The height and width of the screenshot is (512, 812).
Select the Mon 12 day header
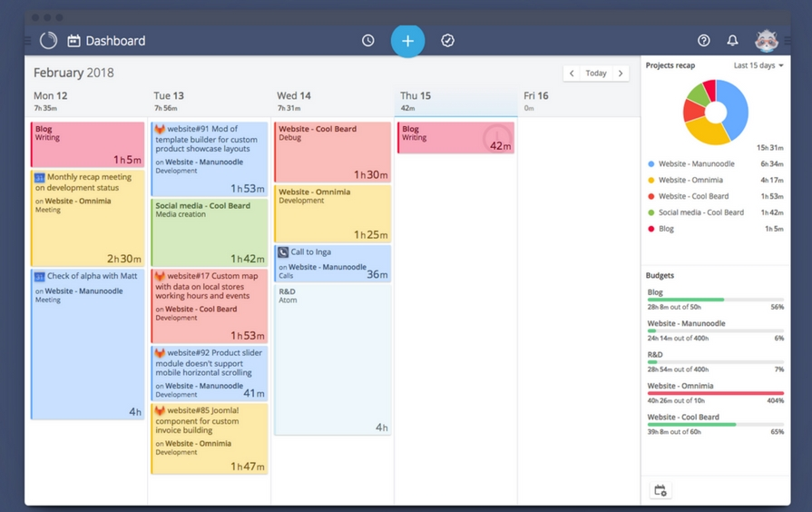point(51,96)
